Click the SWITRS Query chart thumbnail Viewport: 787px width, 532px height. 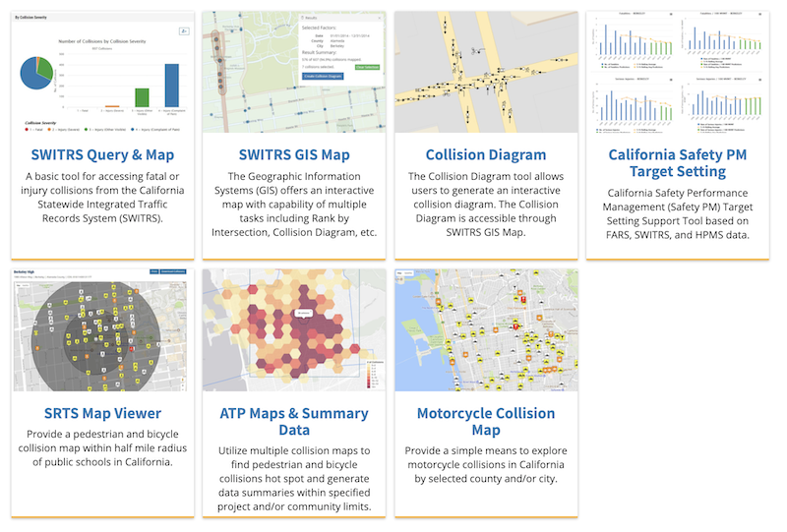pos(102,72)
